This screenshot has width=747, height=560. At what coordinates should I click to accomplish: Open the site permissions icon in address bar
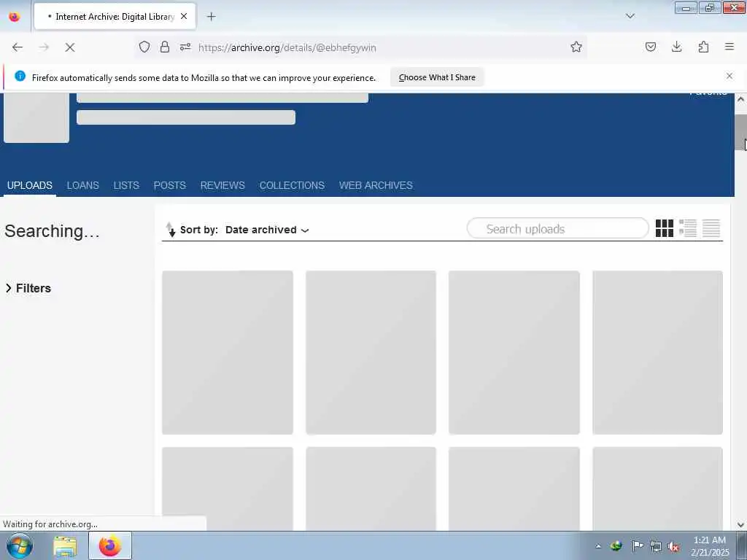coord(185,47)
